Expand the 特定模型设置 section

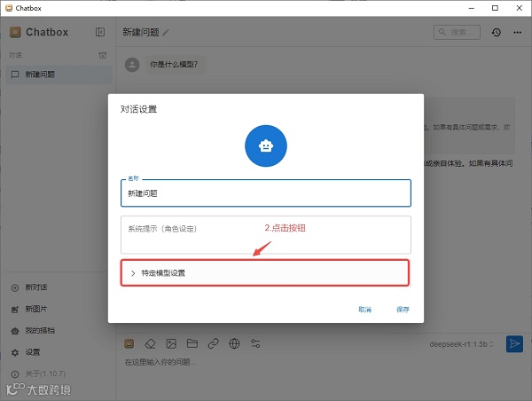[x=265, y=273]
